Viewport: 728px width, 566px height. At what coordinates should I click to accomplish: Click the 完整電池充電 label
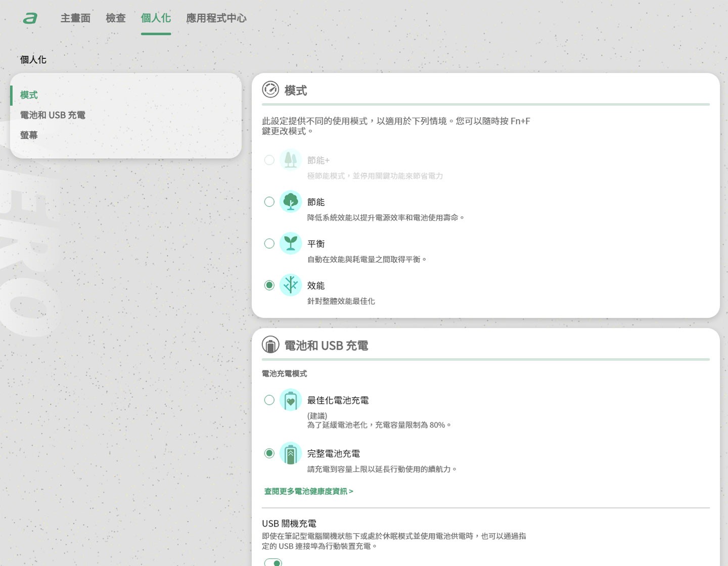(334, 454)
